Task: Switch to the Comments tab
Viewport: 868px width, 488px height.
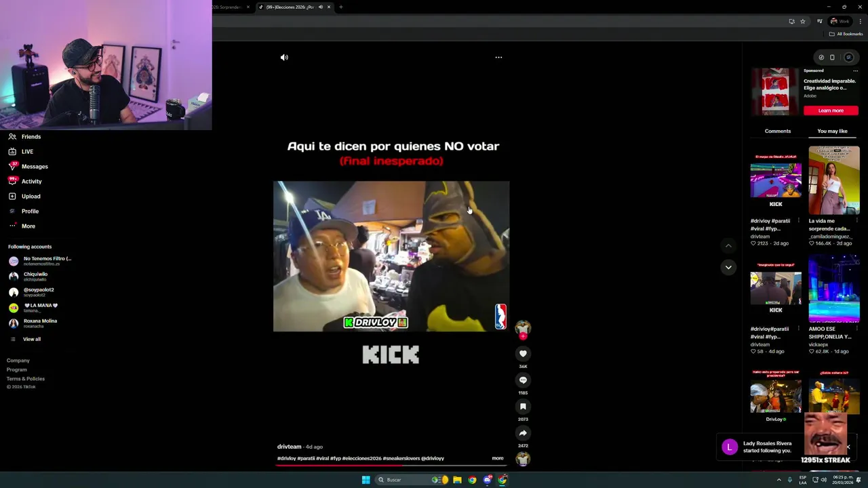Action: click(x=778, y=131)
